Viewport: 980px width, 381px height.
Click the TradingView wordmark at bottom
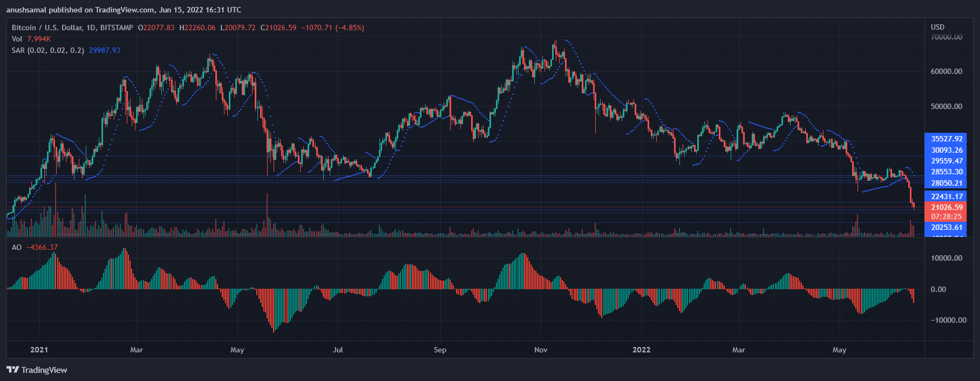44,370
